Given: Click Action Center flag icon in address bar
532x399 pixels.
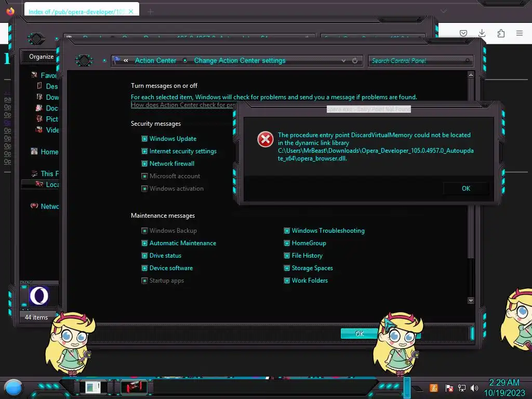Looking at the screenshot, I should click(117, 60).
